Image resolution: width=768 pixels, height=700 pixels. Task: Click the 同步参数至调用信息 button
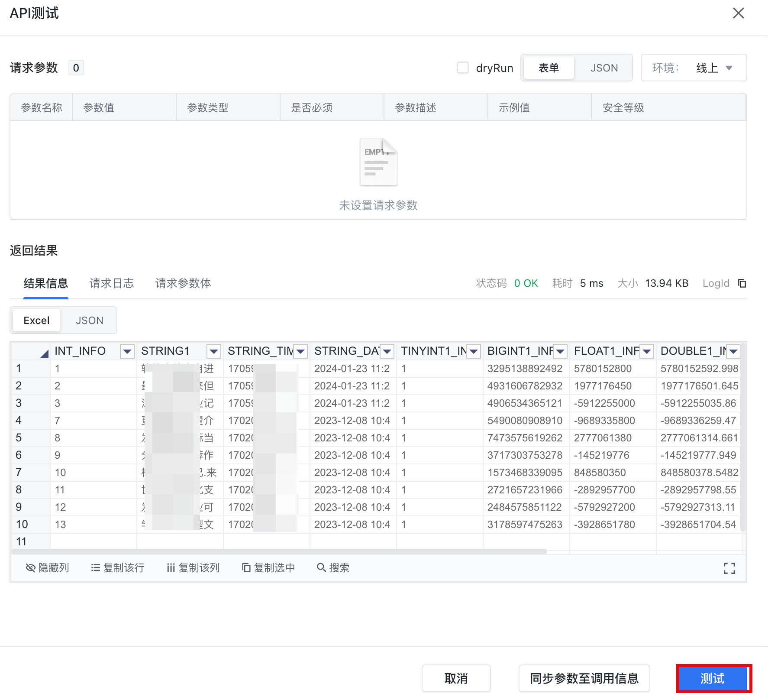tap(584, 678)
